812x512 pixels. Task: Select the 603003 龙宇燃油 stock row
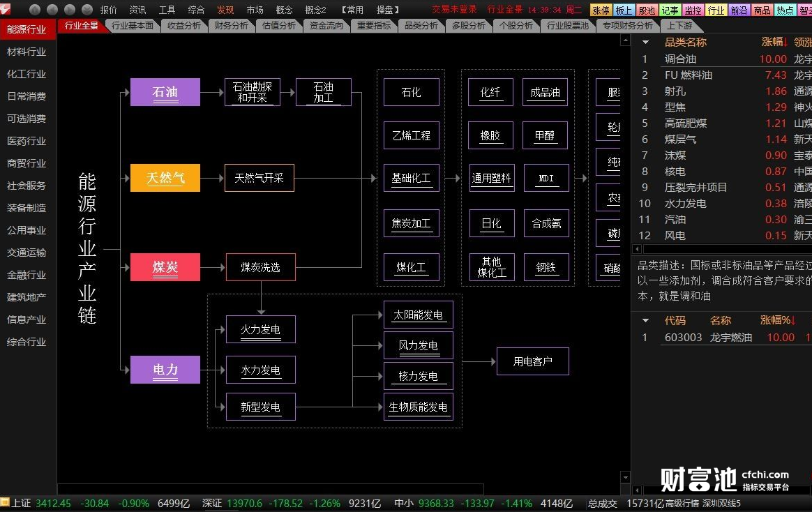coord(722,338)
